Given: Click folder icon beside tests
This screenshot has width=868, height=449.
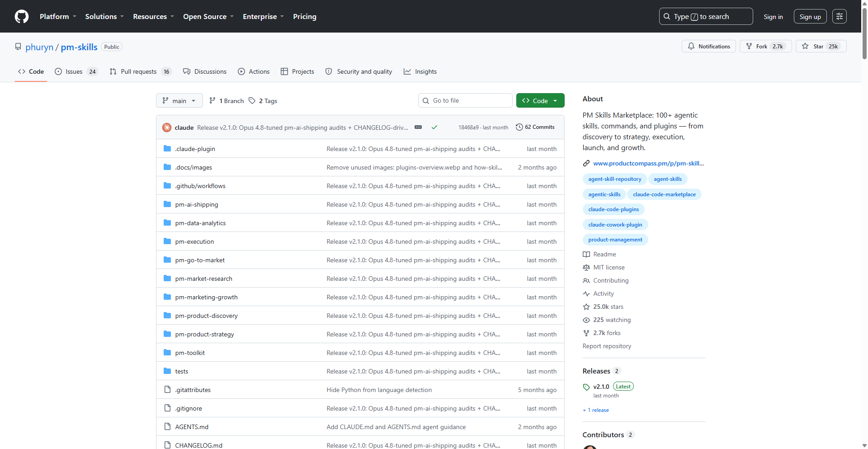Looking at the screenshot, I should click(x=167, y=371).
